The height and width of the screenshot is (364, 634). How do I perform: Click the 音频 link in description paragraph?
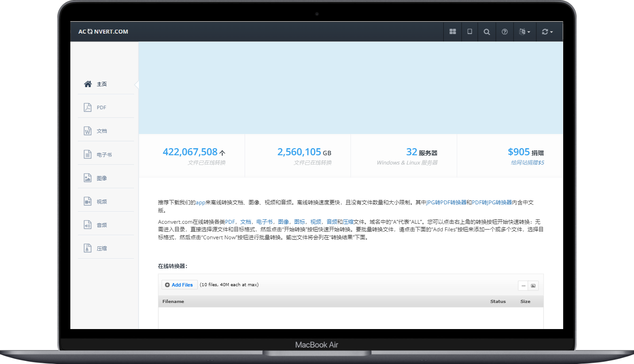coord(332,222)
